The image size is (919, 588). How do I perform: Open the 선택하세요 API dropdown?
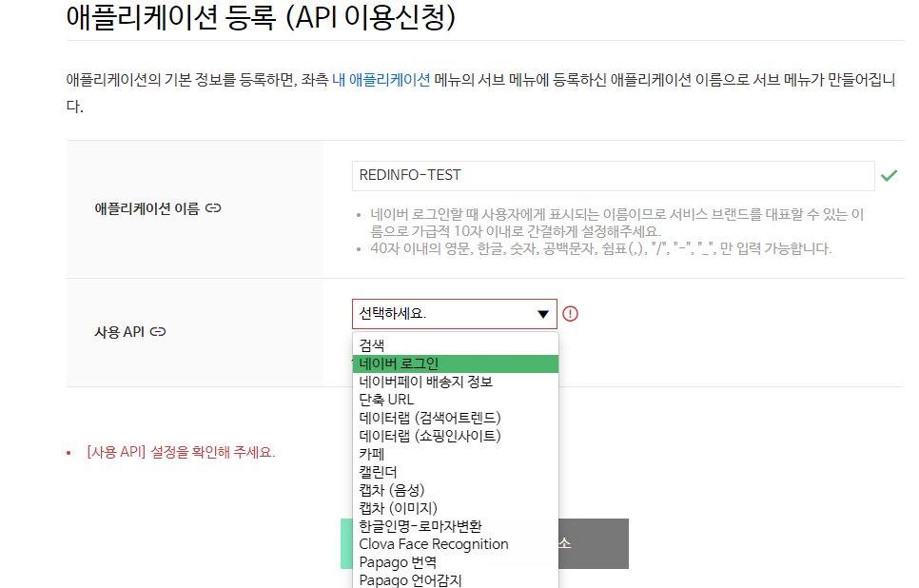point(454,314)
